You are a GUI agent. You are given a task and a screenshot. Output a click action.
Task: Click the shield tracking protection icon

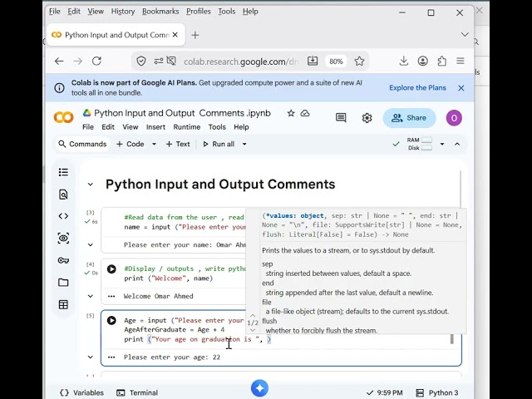point(141,61)
